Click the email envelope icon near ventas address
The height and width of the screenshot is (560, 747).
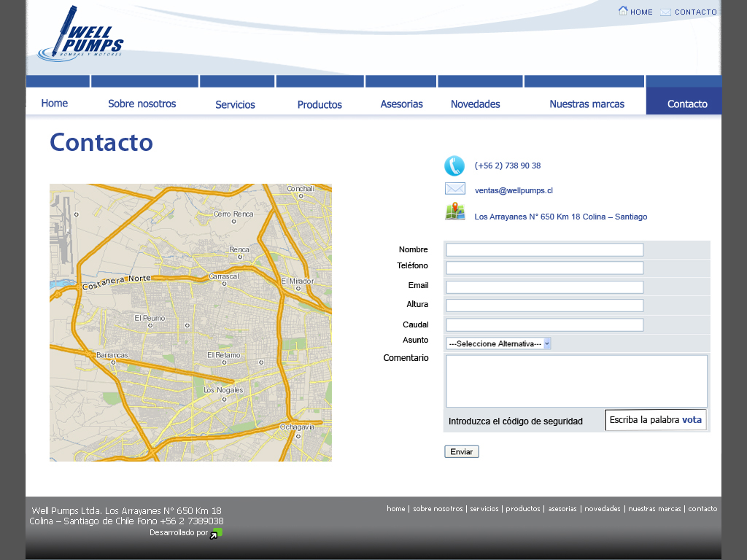pyautogui.click(x=455, y=190)
